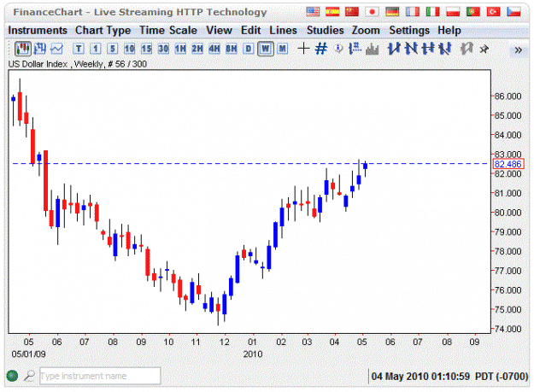Switch to 10 minute time scale
Viewport: 534px width, 392px height.
coord(129,49)
